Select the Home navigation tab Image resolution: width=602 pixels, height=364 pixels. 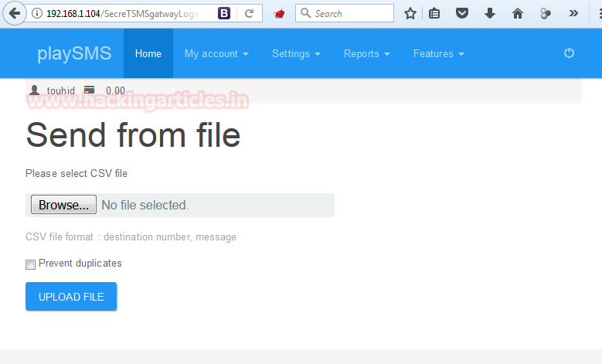coord(148,54)
